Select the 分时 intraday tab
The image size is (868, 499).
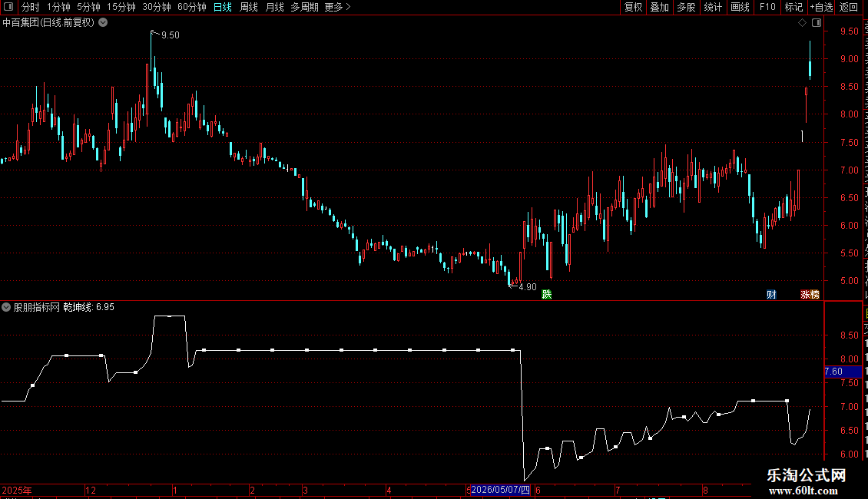31,7
